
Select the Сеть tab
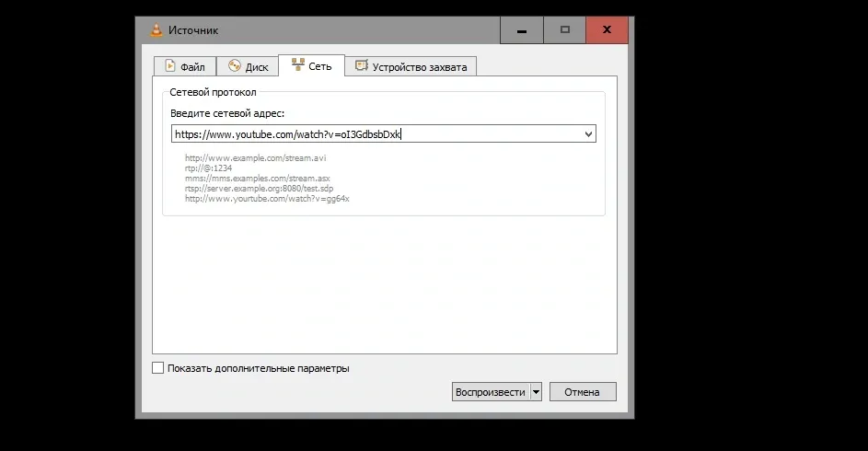312,65
